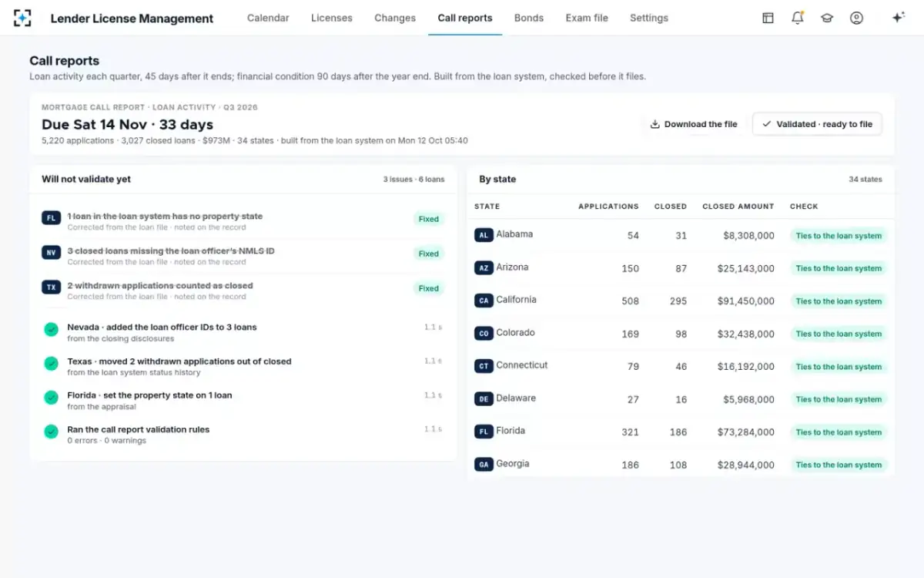The height and width of the screenshot is (578, 924).
Task: Click Due Sat 14 Nov · 33 days heading
Action: pos(127,125)
